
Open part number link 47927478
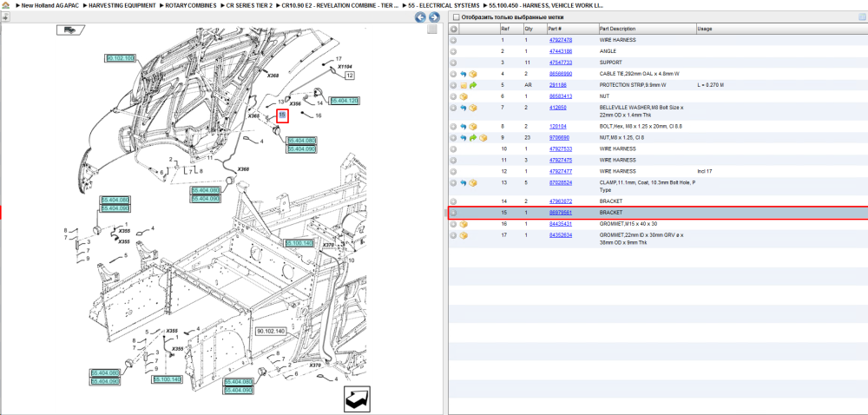coord(560,41)
